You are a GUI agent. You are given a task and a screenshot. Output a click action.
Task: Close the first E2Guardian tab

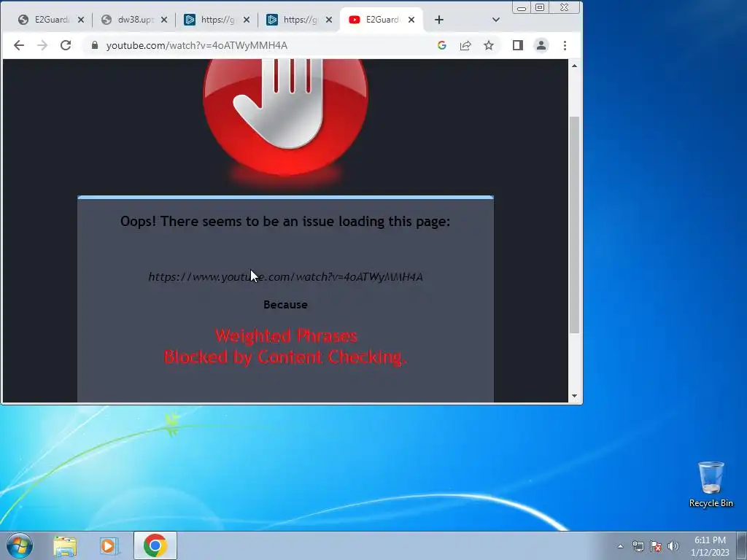point(81,20)
